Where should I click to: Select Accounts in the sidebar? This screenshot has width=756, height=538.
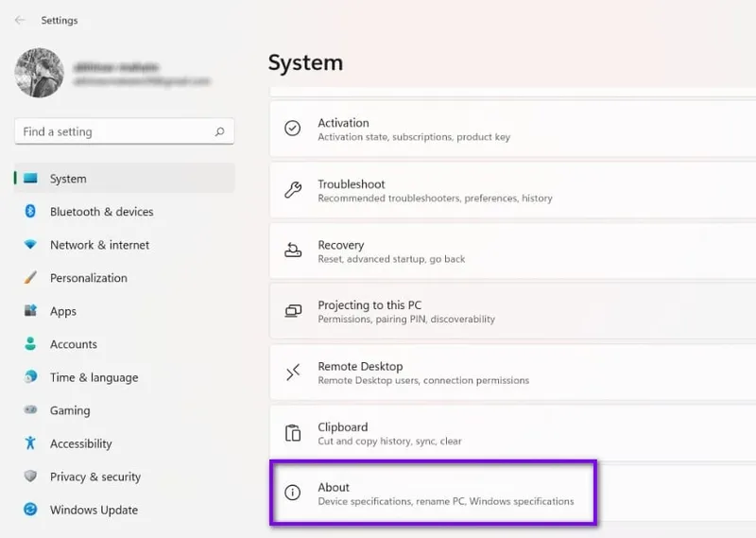74,344
